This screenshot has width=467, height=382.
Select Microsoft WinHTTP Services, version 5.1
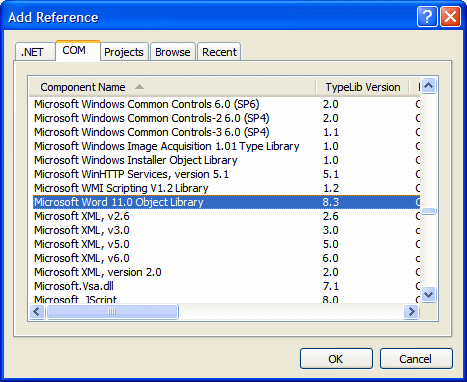(132, 174)
